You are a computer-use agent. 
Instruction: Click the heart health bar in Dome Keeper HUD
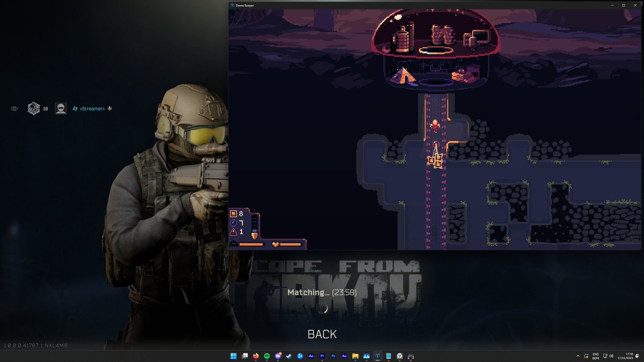288,245
